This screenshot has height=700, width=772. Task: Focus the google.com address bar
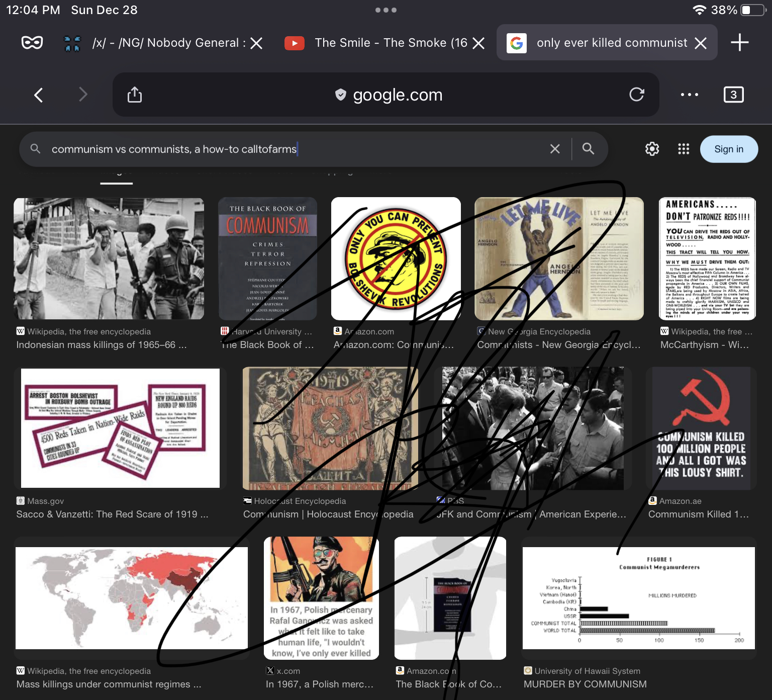point(386,95)
